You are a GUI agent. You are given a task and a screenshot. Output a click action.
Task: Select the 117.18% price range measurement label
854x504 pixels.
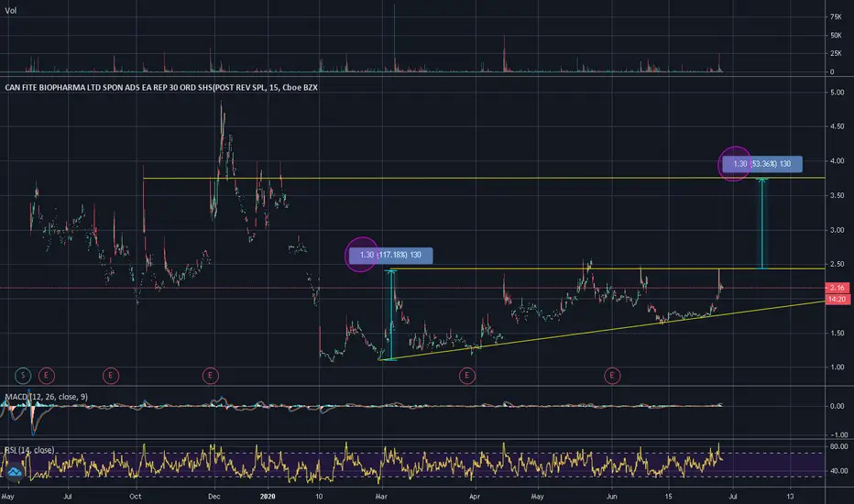390,255
